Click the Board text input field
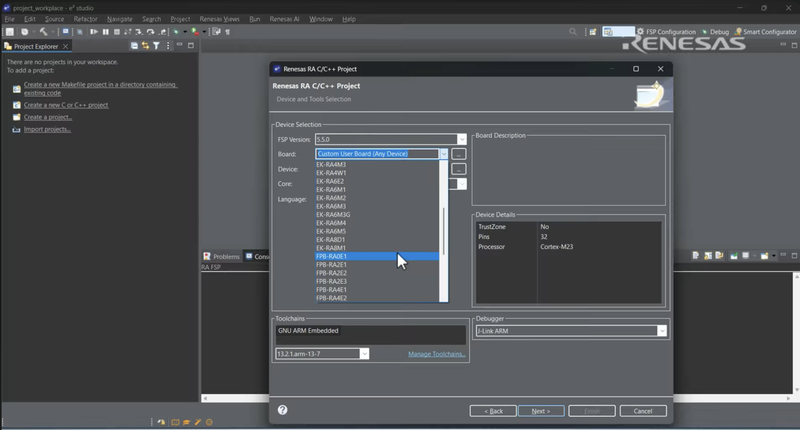 377,154
